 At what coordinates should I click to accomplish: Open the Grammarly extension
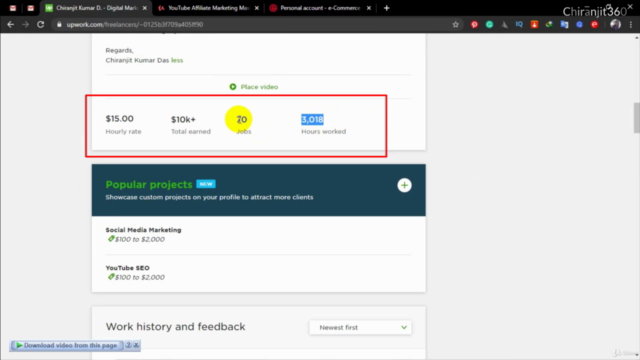coord(489,24)
